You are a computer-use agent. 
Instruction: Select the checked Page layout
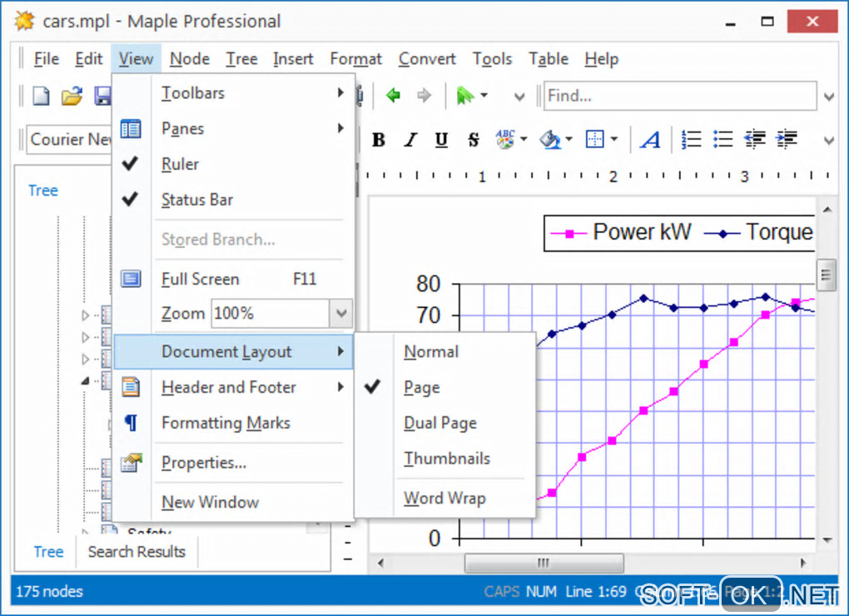pos(445,387)
